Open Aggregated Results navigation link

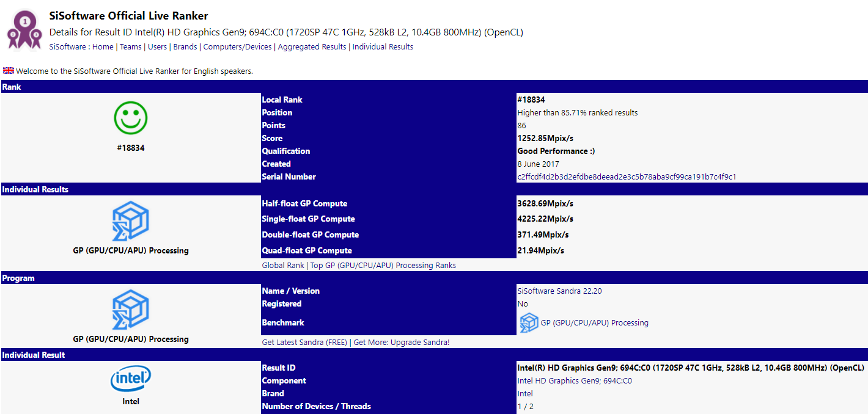click(x=312, y=47)
